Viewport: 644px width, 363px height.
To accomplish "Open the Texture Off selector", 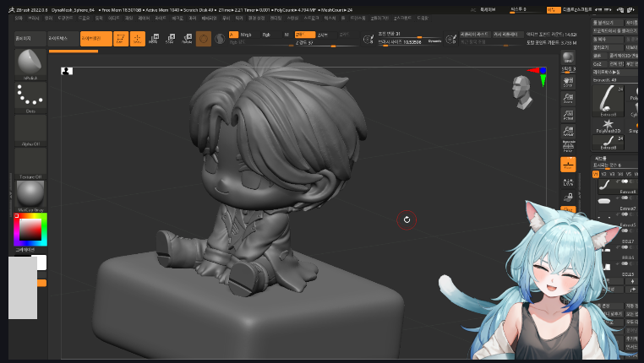I will (30, 163).
